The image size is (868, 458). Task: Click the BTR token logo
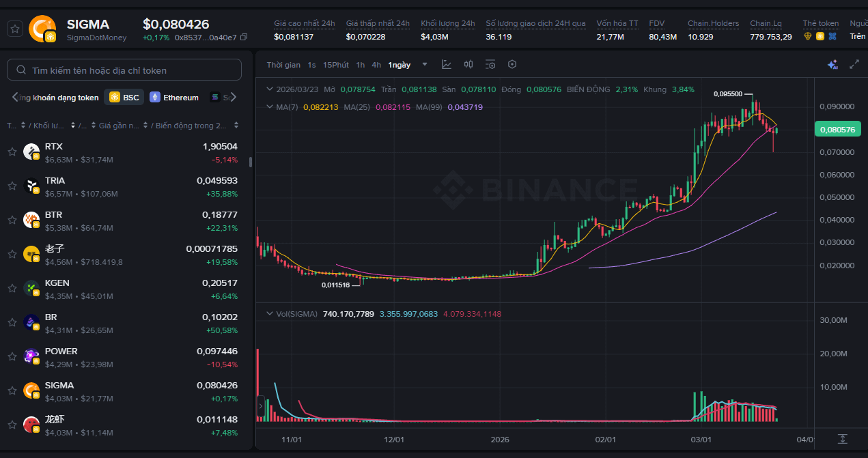pyautogui.click(x=31, y=220)
